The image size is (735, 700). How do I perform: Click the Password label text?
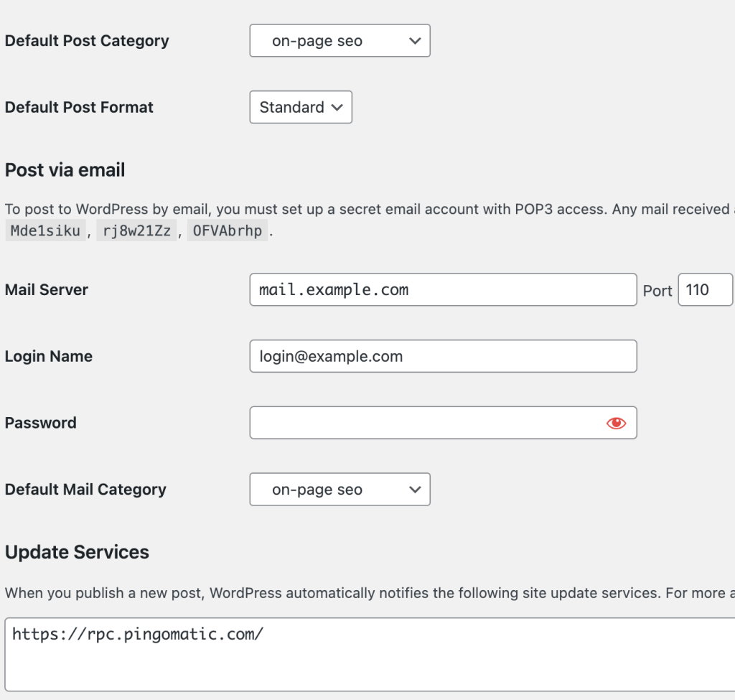pyautogui.click(x=41, y=423)
